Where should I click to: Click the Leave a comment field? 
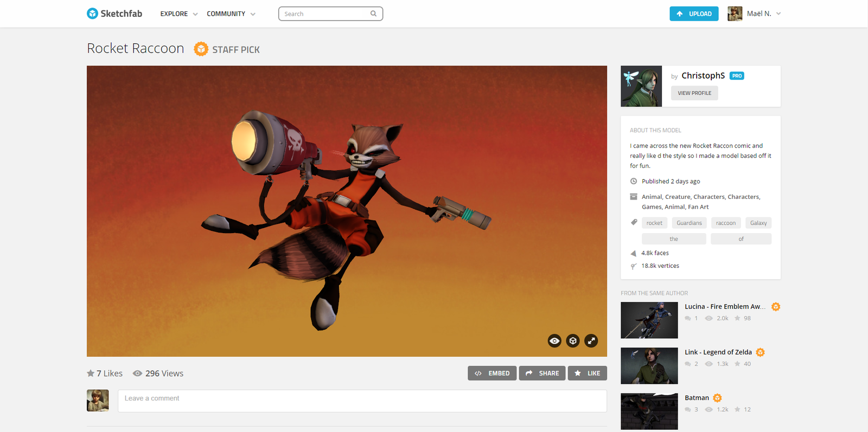click(362, 401)
